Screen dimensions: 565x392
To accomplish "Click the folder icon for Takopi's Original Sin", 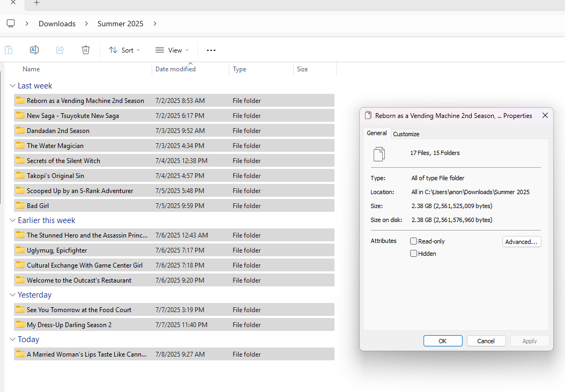I will coord(20,176).
